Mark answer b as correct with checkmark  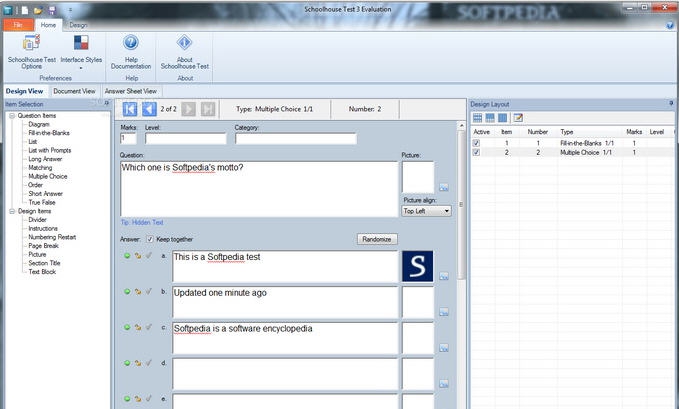(149, 292)
